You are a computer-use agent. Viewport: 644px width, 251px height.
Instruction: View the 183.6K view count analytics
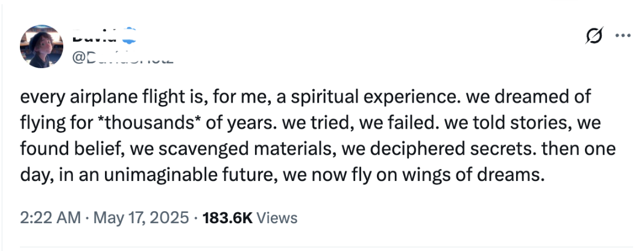227,217
